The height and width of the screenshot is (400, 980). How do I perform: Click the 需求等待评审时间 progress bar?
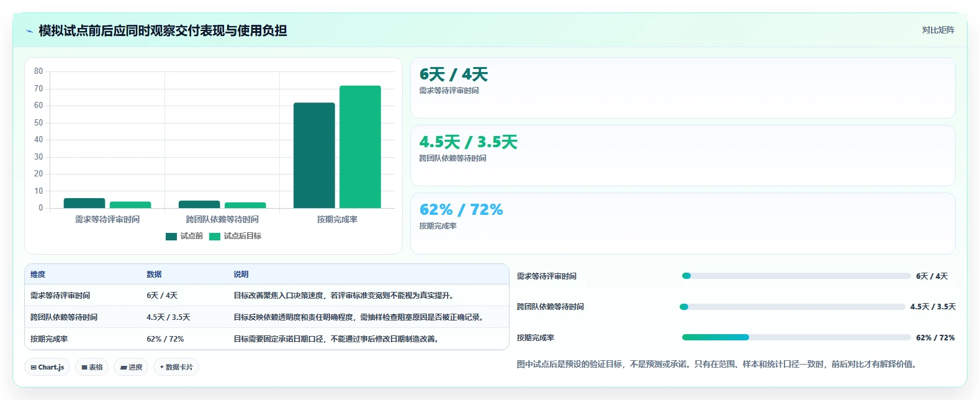click(x=796, y=276)
